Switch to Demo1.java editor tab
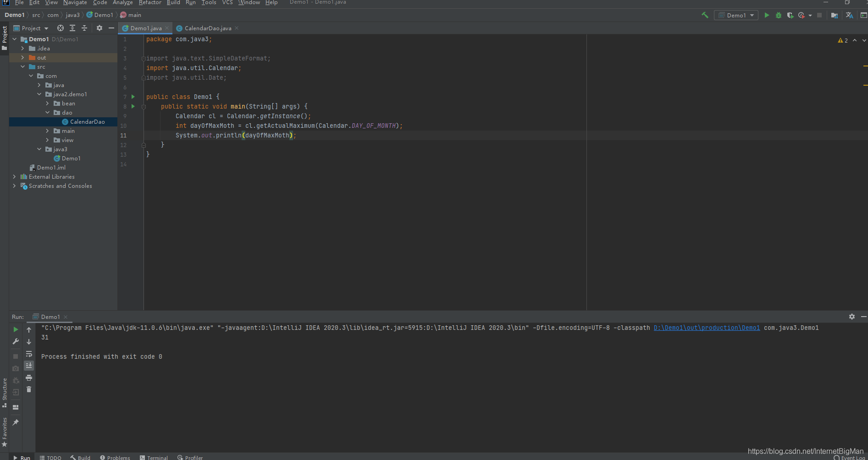 (x=145, y=28)
